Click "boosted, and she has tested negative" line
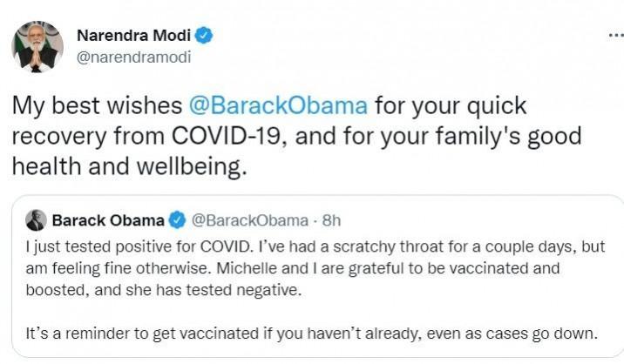This screenshot has height=364, width=624. pyautogui.click(x=162, y=291)
